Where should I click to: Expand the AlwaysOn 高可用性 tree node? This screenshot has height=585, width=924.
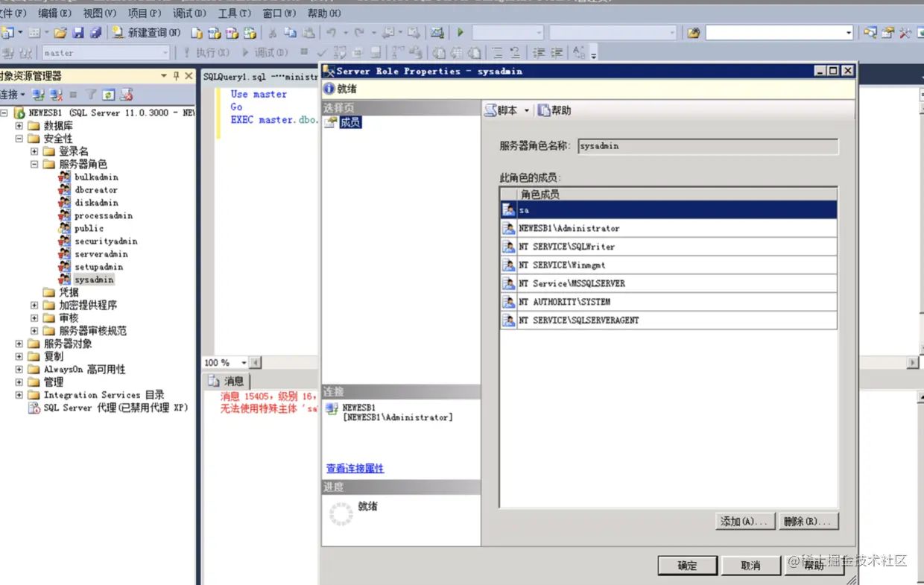(x=19, y=369)
